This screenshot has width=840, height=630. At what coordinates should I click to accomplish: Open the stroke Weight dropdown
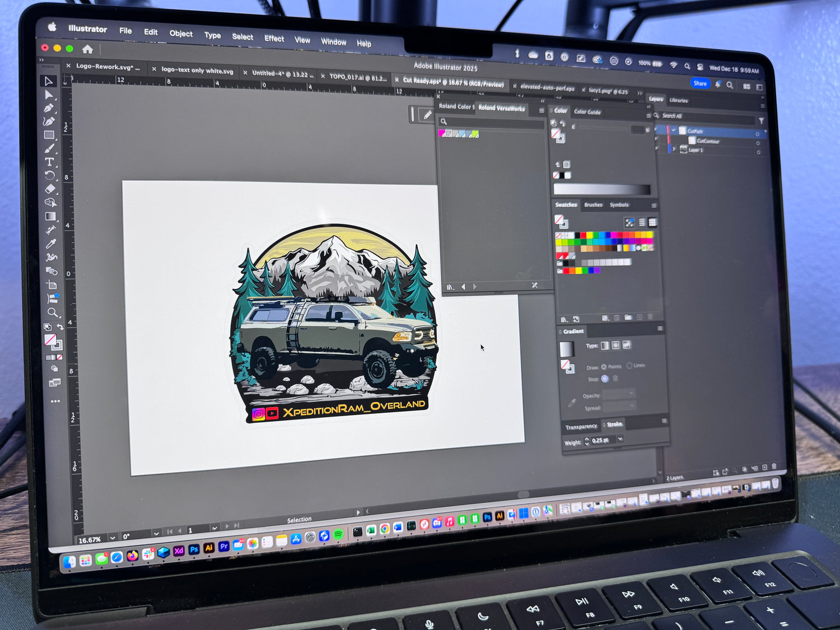(620, 440)
